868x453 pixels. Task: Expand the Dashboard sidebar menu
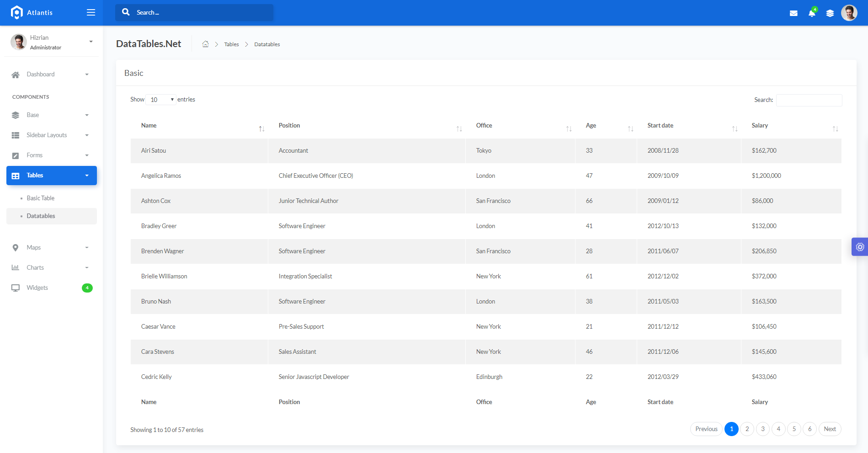[x=50, y=75]
